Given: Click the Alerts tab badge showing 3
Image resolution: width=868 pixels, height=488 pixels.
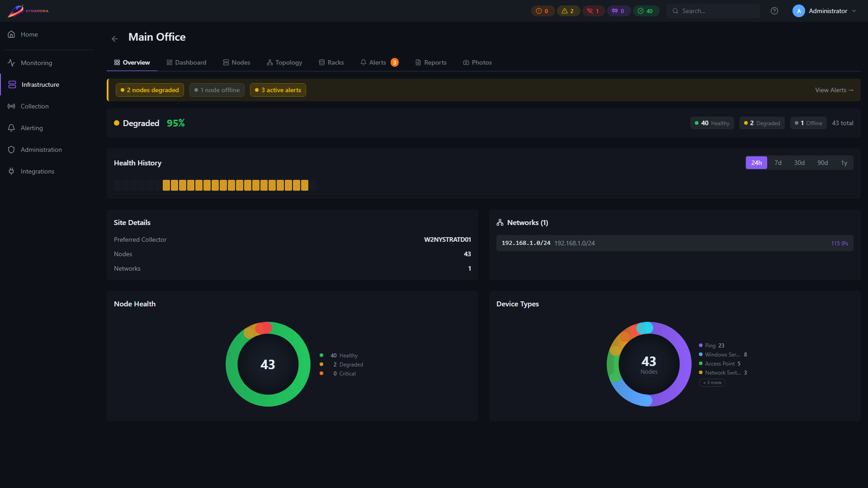Looking at the screenshot, I should [x=395, y=62].
